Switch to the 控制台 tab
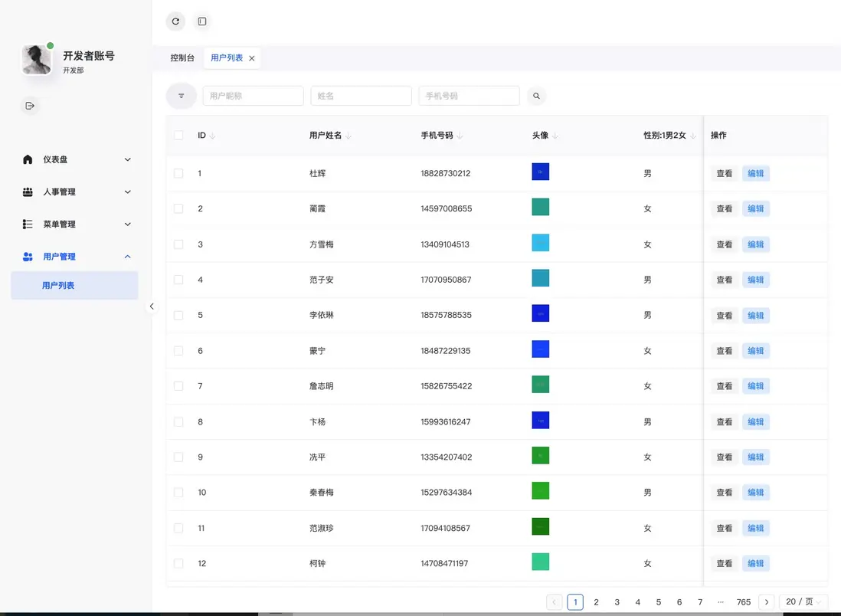 pyautogui.click(x=182, y=58)
